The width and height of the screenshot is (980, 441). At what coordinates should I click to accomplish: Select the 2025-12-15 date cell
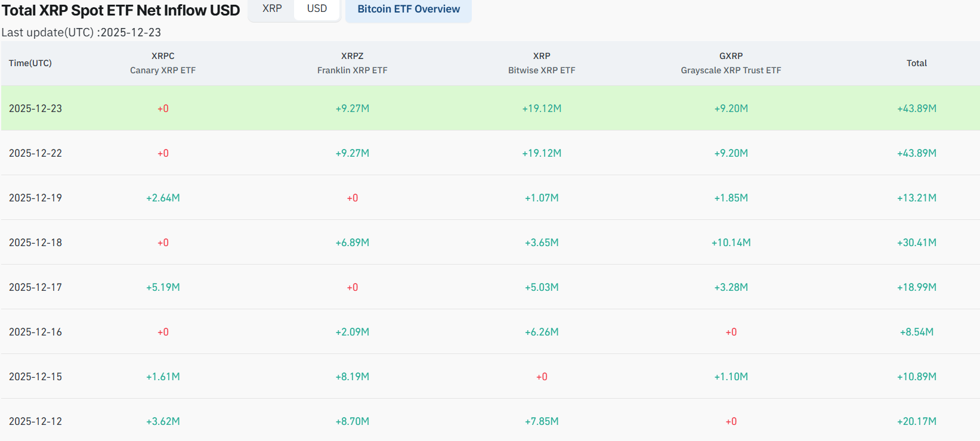36,377
